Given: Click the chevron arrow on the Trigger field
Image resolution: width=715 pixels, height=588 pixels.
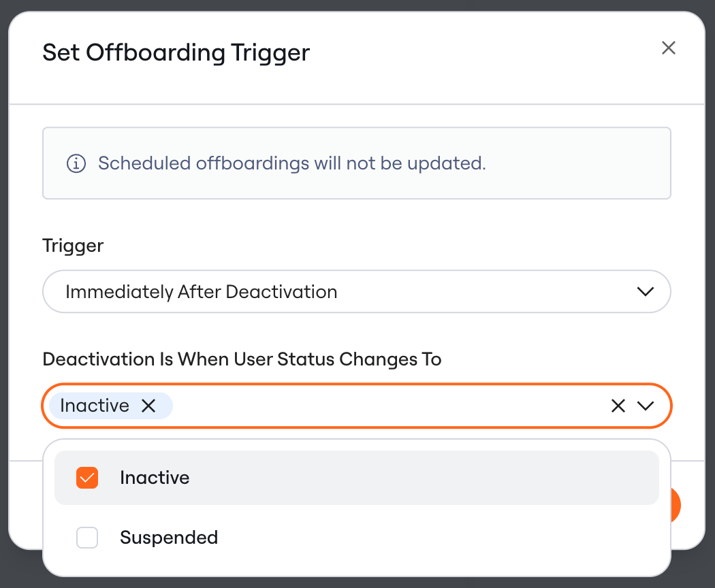Looking at the screenshot, I should [x=646, y=291].
